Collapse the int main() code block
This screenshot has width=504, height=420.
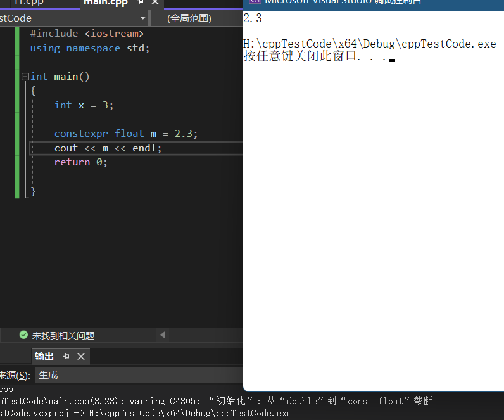(x=25, y=77)
